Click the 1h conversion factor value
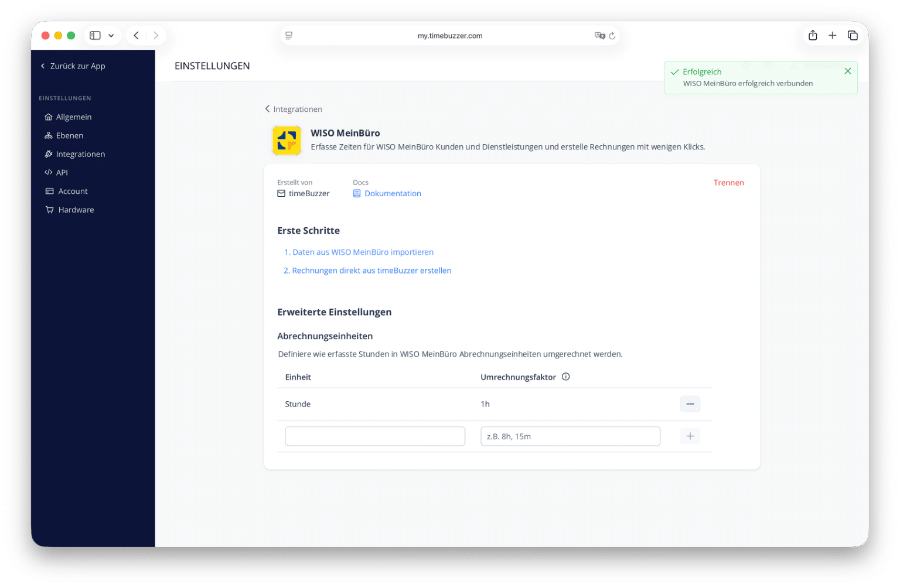 [x=485, y=404]
